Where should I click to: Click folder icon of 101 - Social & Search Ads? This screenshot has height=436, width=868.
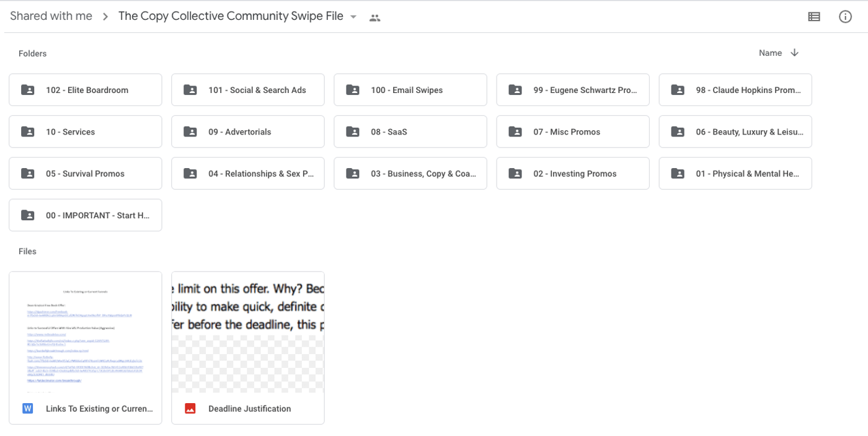(x=190, y=90)
